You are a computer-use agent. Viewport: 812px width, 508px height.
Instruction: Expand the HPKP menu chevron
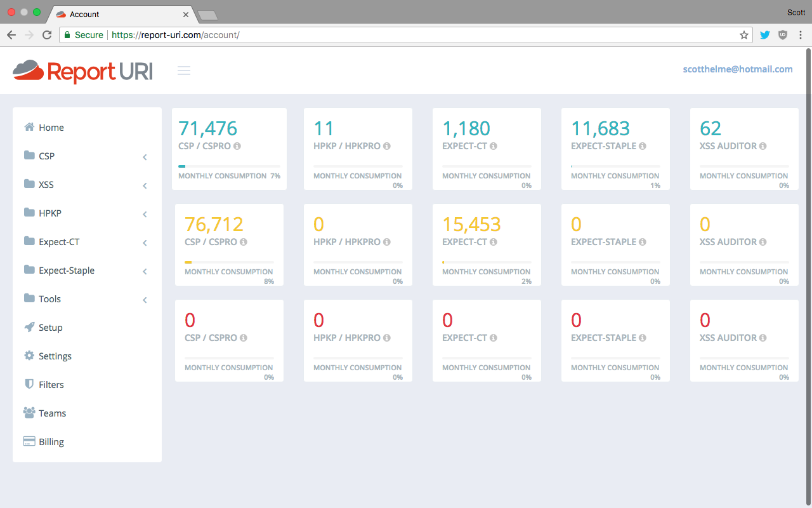coord(145,214)
